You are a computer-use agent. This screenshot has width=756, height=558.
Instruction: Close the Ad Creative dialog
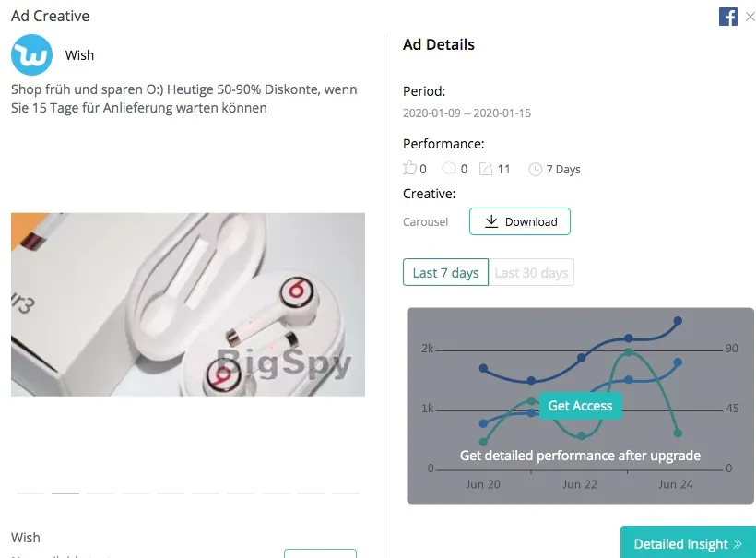point(748,17)
